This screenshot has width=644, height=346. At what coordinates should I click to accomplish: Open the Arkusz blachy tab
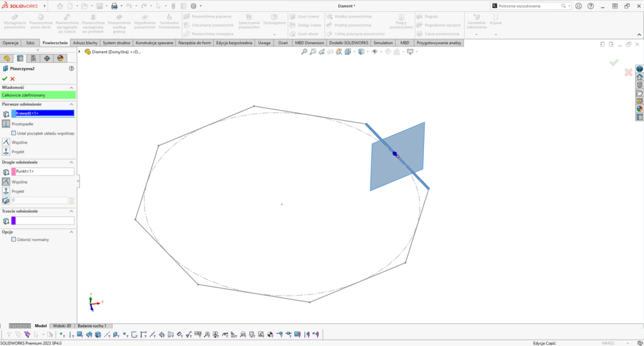click(85, 43)
